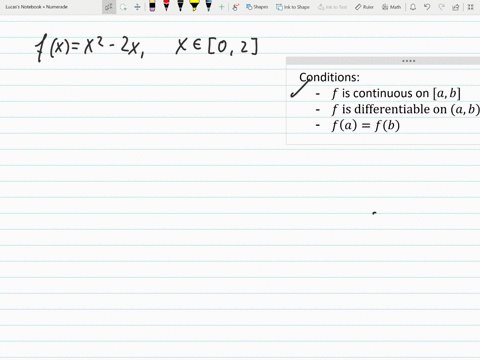This screenshot has width=480, height=360.
Task: Pick the blue-tipped pen
Action: pyautogui.click(x=209, y=6)
